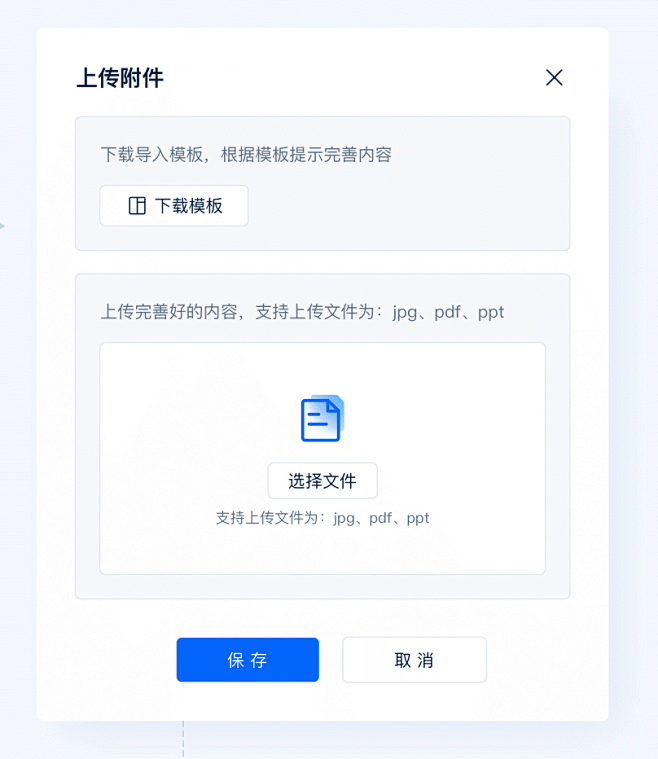Viewport: 658px width, 759px height.
Task: Open file picker via 选择文件 button
Action: (x=322, y=481)
